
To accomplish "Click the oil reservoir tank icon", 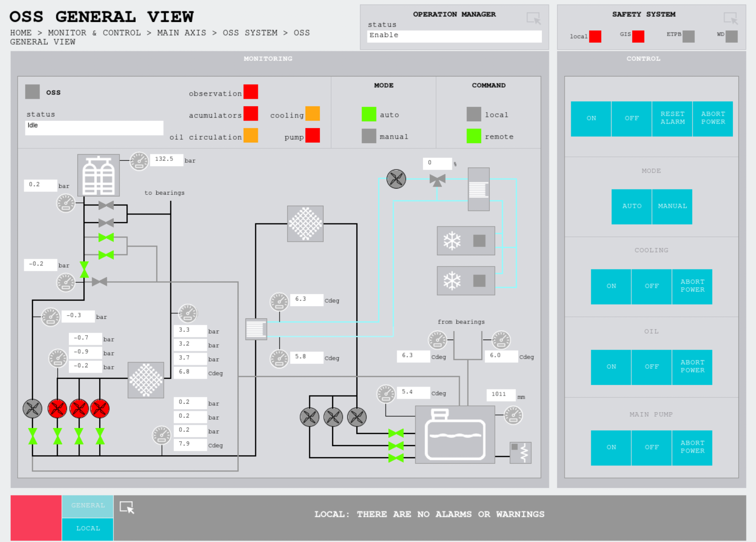I will pos(455,434).
